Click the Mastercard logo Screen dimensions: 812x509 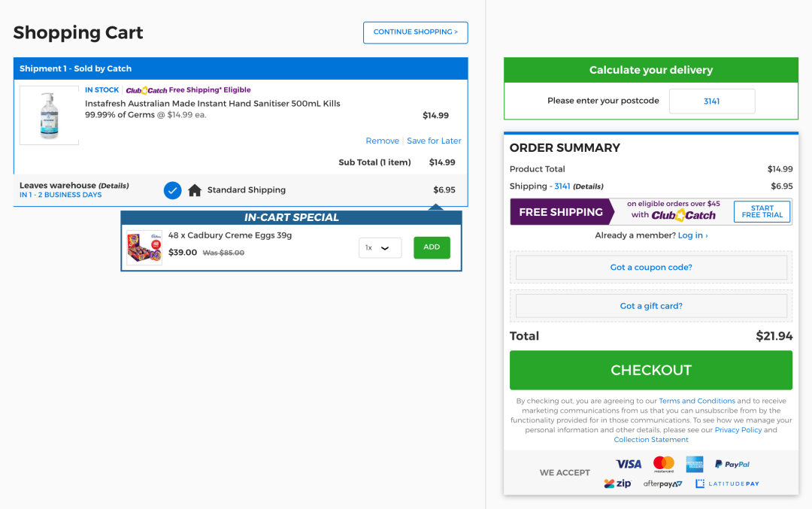click(x=663, y=464)
